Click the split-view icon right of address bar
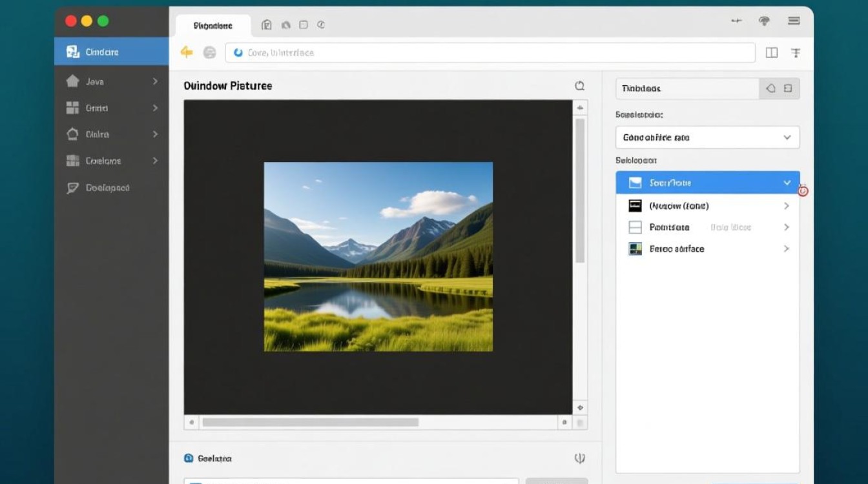The width and height of the screenshot is (868, 484). 771,53
